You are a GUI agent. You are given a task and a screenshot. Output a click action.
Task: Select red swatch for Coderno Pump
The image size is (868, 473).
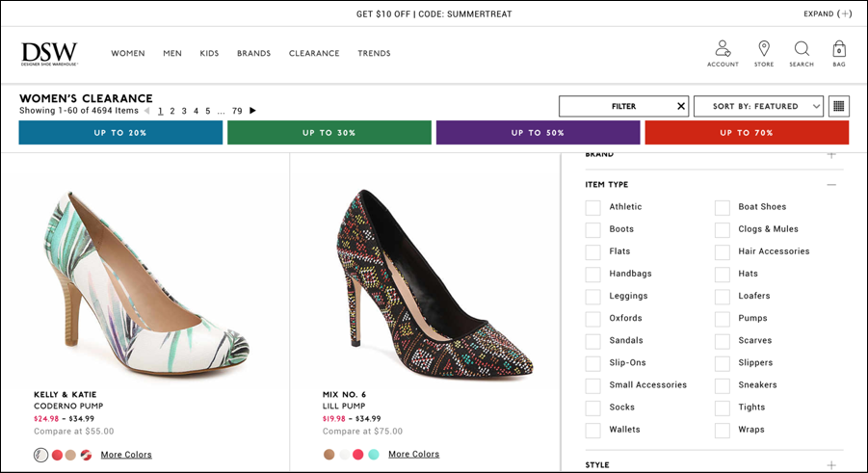pos(57,456)
